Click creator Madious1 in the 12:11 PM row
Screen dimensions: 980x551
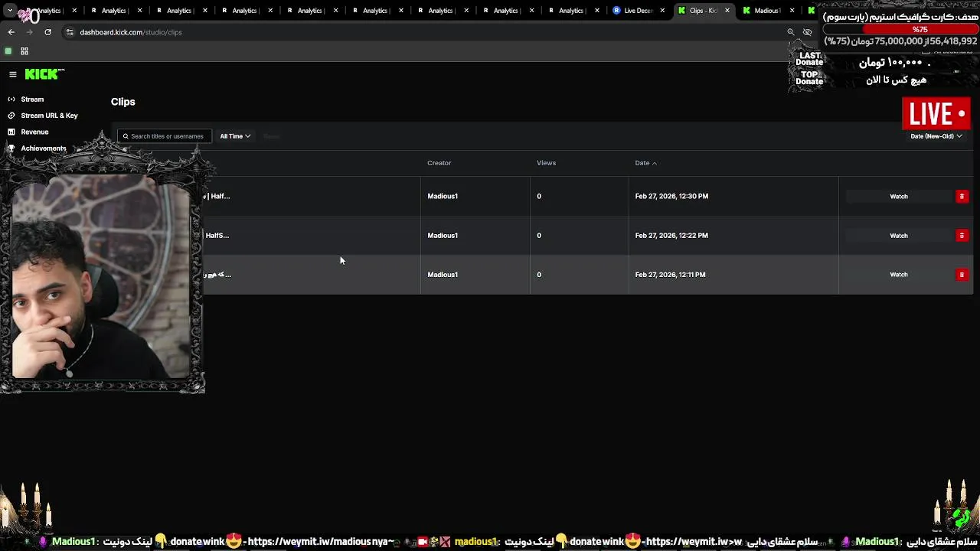(x=443, y=275)
